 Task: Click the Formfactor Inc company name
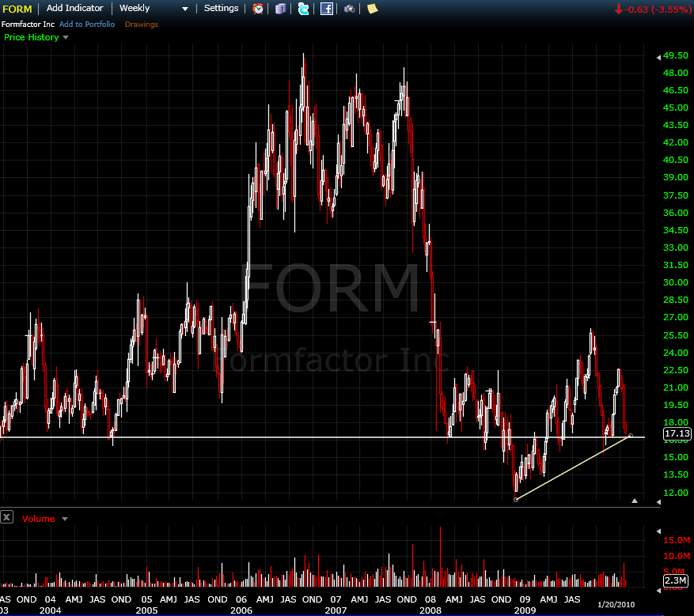coord(28,25)
